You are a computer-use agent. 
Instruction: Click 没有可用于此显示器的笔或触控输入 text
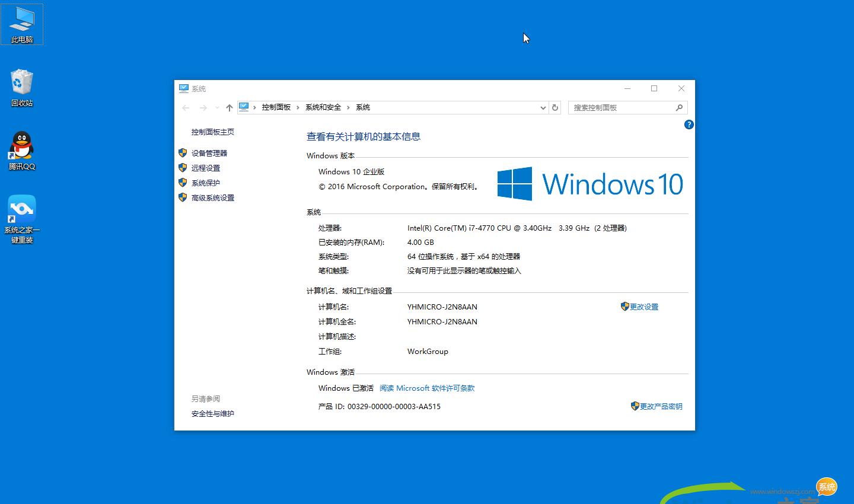[x=464, y=270]
